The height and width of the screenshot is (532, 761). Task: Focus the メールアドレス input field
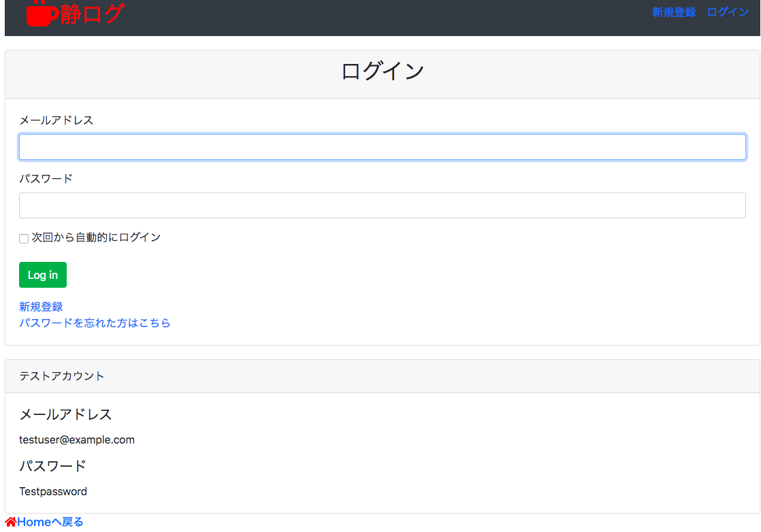[382, 147]
